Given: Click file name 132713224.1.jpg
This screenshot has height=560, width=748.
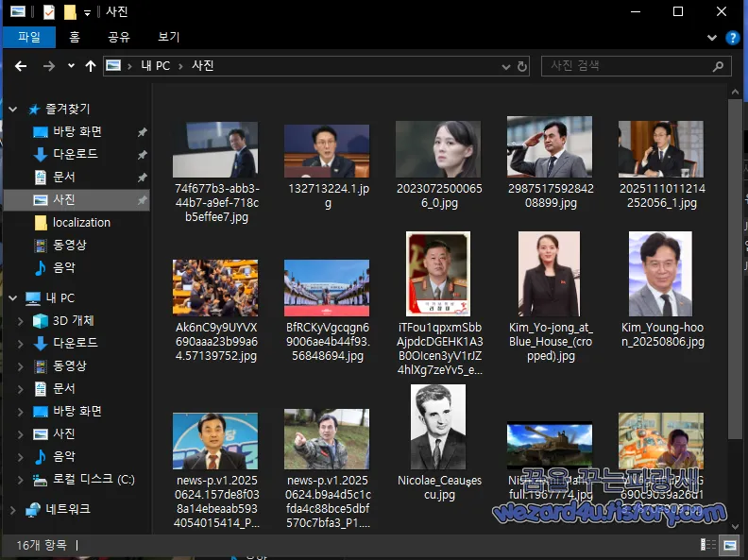Looking at the screenshot, I should click(x=329, y=195).
